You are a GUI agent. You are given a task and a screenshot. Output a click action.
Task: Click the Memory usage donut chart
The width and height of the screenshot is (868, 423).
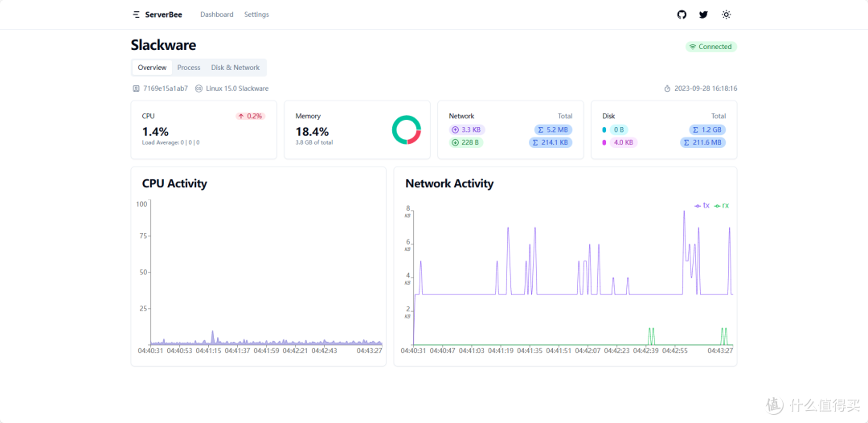click(x=407, y=130)
